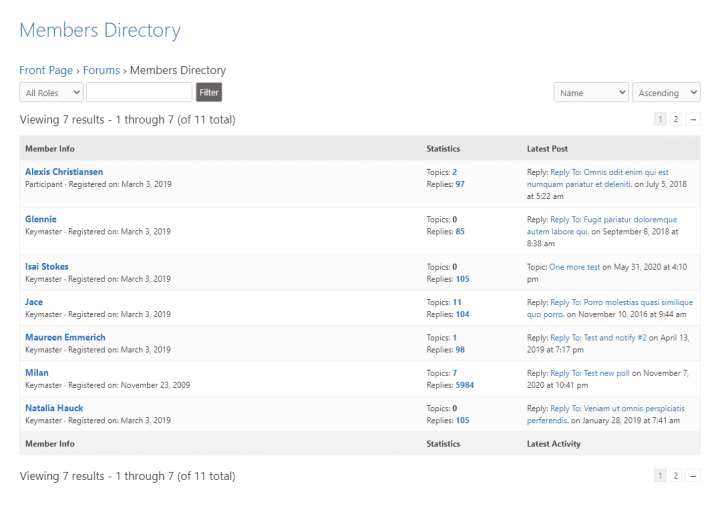This screenshot has height=506, width=720.
Task: Open Maureen Emmerich's profile
Action: click(65, 337)
